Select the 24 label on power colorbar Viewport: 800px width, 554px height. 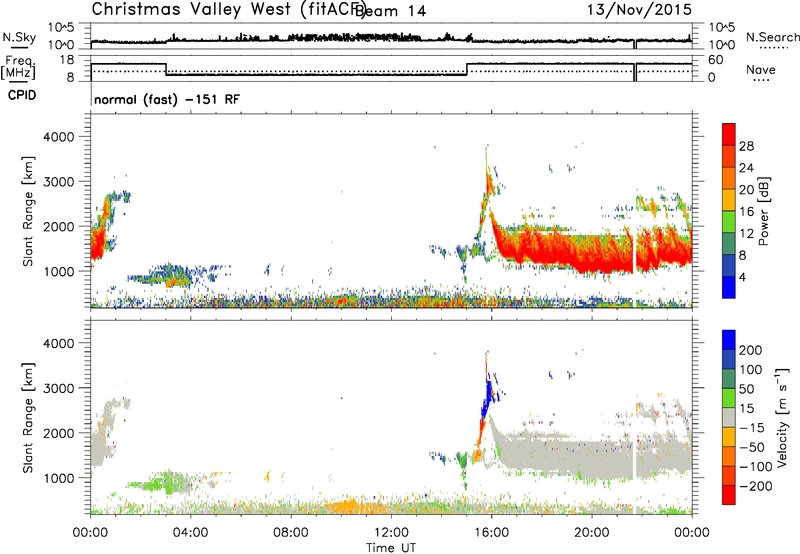(x=746, y=168)
